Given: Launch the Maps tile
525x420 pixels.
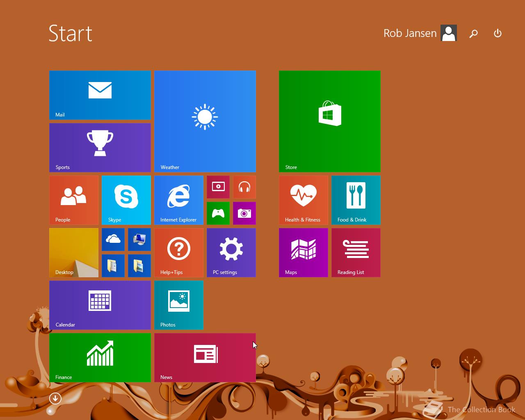Looking at the screenshot, I should (x=304, y=253).
